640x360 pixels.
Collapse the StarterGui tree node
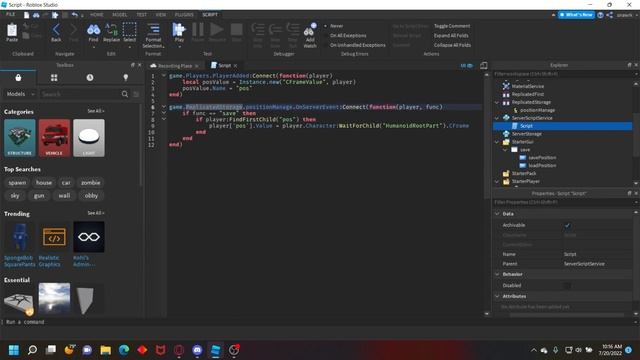pyautogui.click(x=497, y=142)
